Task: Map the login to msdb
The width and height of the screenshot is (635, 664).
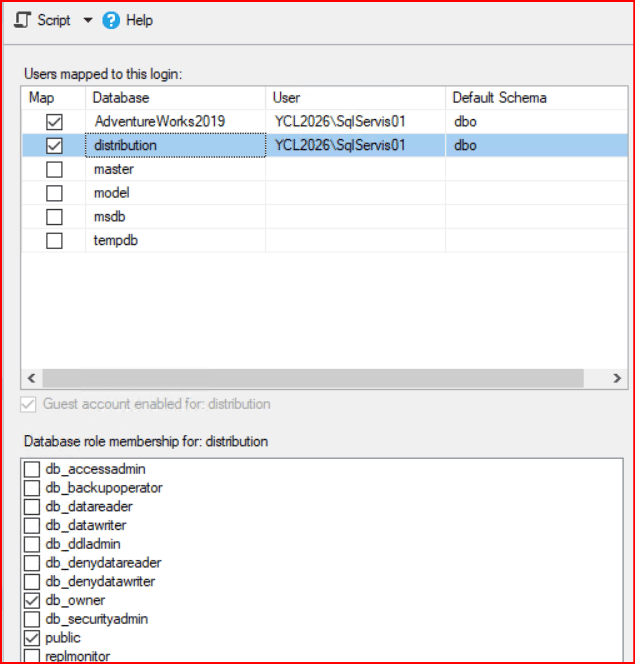Action: (x=54, y=217)
